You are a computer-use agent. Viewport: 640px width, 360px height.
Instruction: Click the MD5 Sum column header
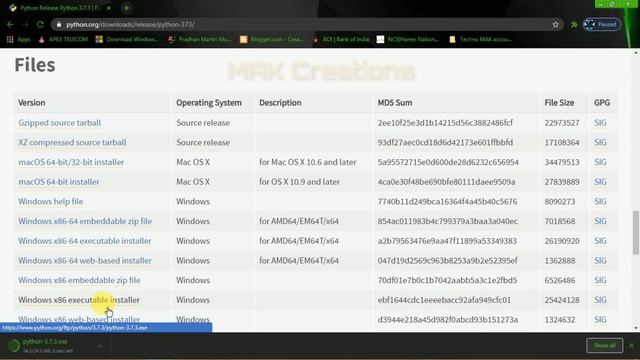click(x=395, y=102)
